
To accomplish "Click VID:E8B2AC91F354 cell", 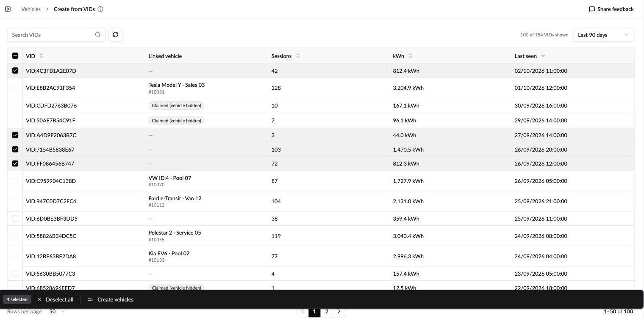I will tap(50, 88).
